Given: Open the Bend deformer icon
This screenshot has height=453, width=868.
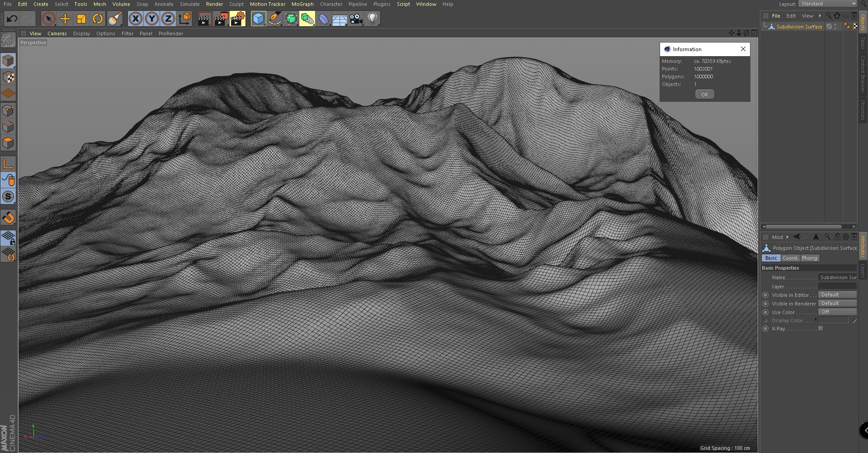Looking at the screenshot, I should pyautogui.click(x=324, y=19).
